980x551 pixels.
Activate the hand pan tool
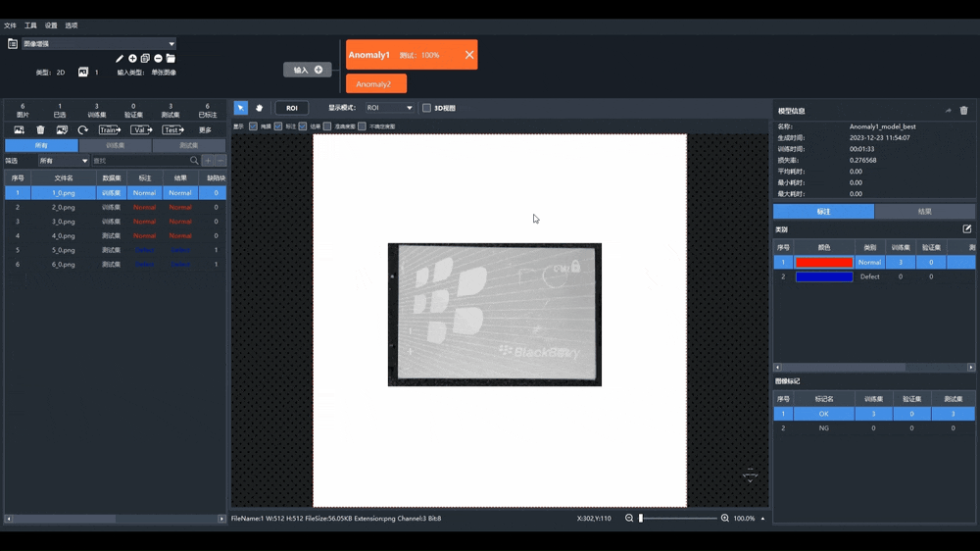[x=259, y=108]
